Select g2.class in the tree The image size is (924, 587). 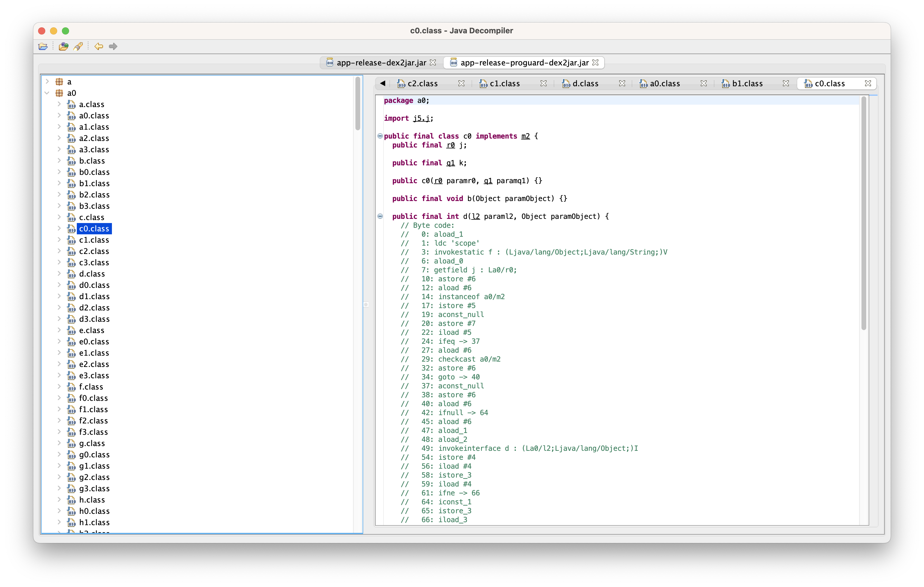point(94,477)
